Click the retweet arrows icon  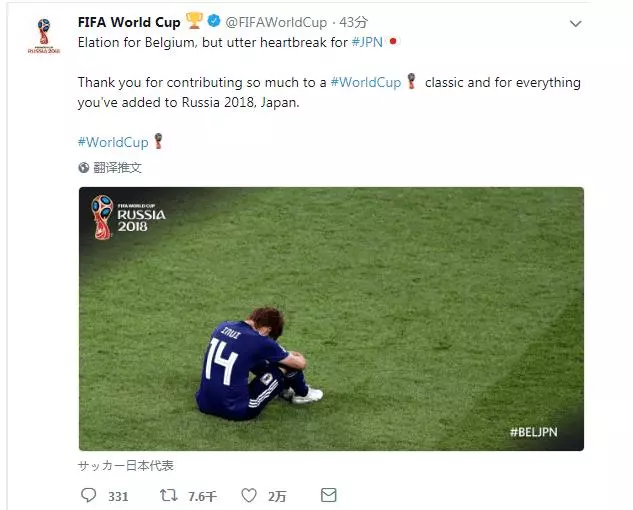point(169,495)
